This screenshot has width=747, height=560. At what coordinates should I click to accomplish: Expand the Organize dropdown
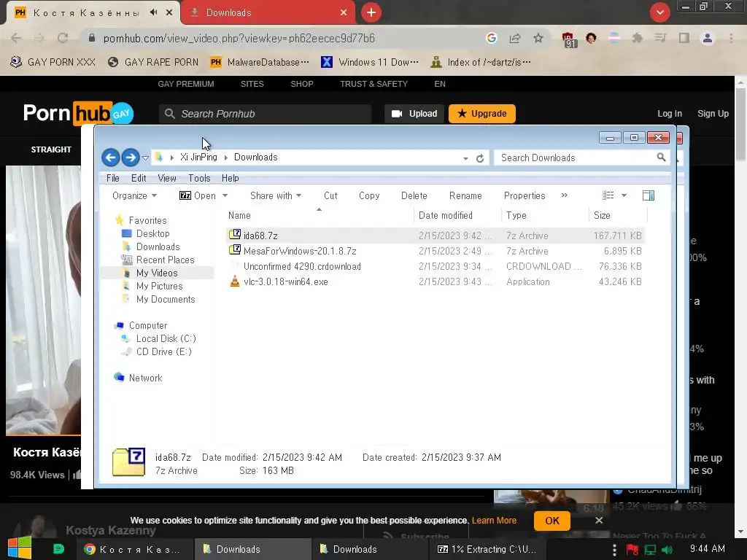pyautogui.click(x=134, y=195)
